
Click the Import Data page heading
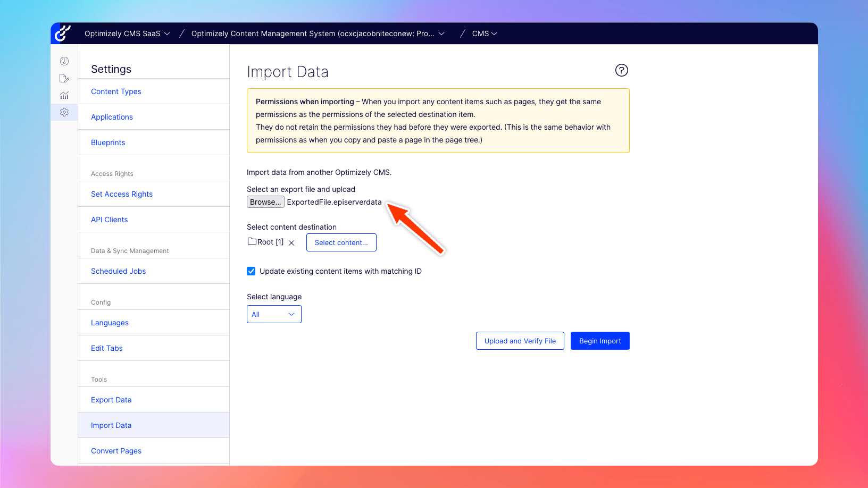pyautogui.click(x=288, y=72)
